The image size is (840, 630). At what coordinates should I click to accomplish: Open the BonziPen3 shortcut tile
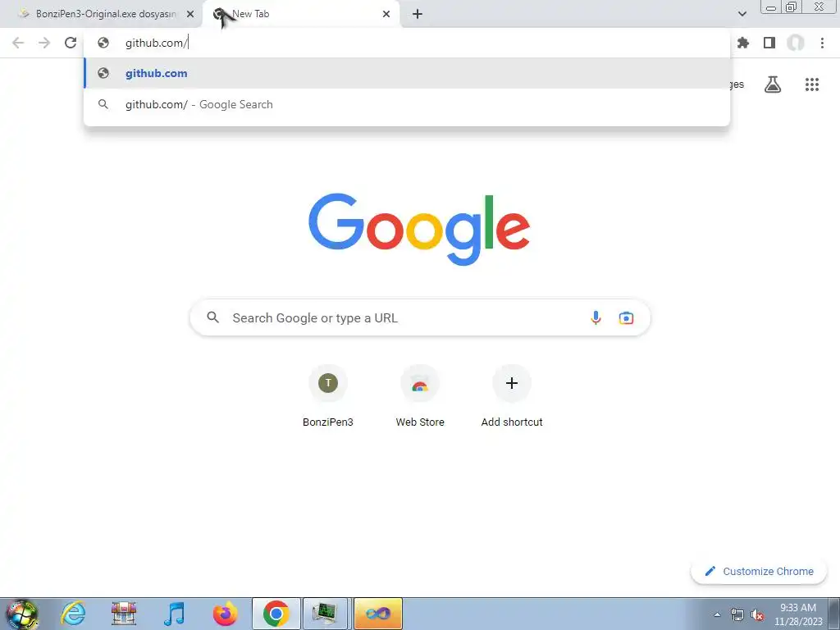click(328, 397)
